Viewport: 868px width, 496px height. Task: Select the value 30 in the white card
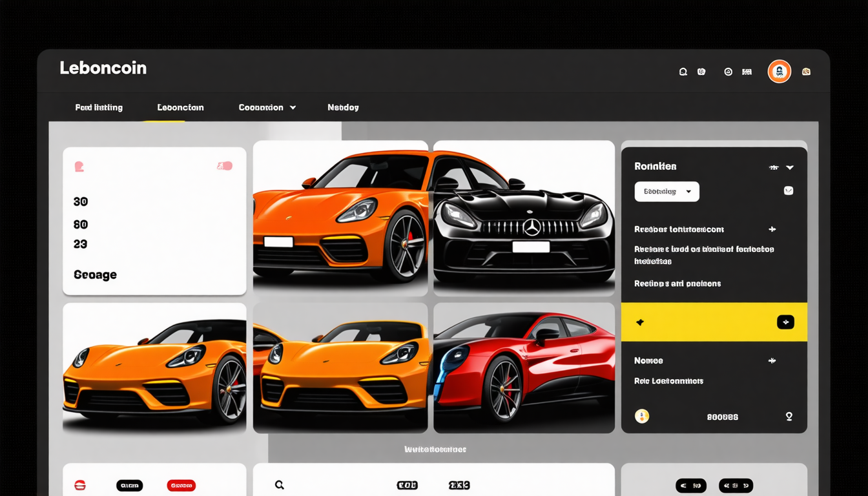click(x=81, y=201)
